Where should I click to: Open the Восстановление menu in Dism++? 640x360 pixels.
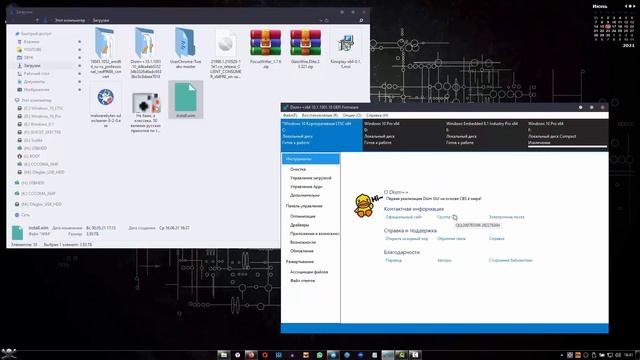click(320, 116)
